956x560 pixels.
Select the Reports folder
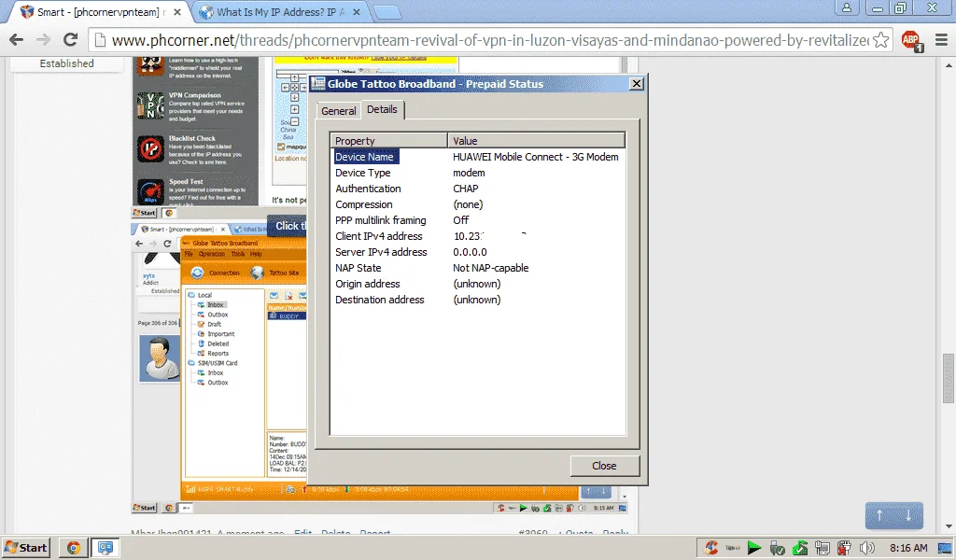218,354
